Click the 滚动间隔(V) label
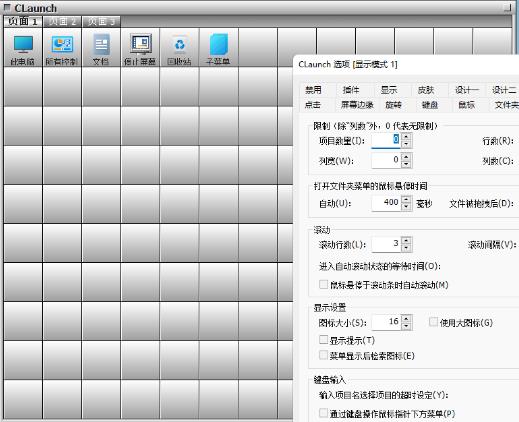The height and width of the screenshot is (422, 519). coord(492,245)
